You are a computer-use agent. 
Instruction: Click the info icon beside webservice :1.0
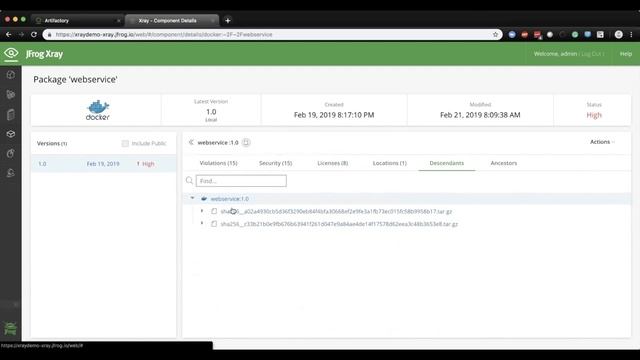[x=246, y=142]
